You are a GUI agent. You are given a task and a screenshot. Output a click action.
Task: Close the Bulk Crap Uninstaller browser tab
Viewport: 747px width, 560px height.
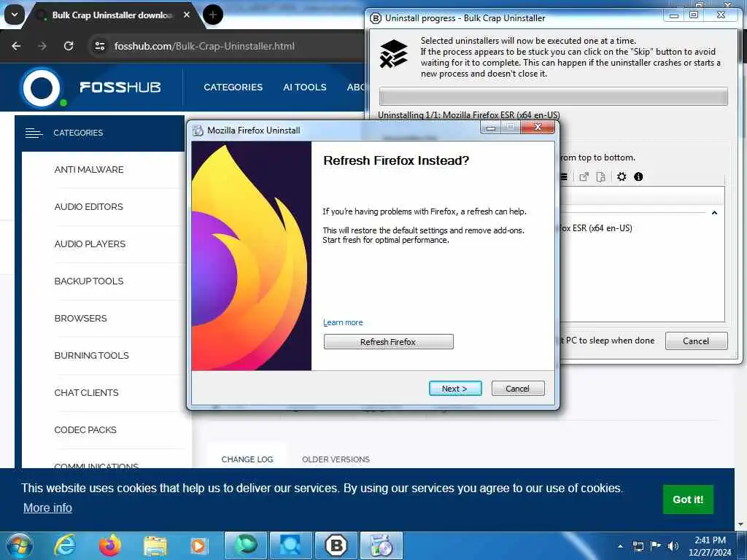tap(187, 15)
